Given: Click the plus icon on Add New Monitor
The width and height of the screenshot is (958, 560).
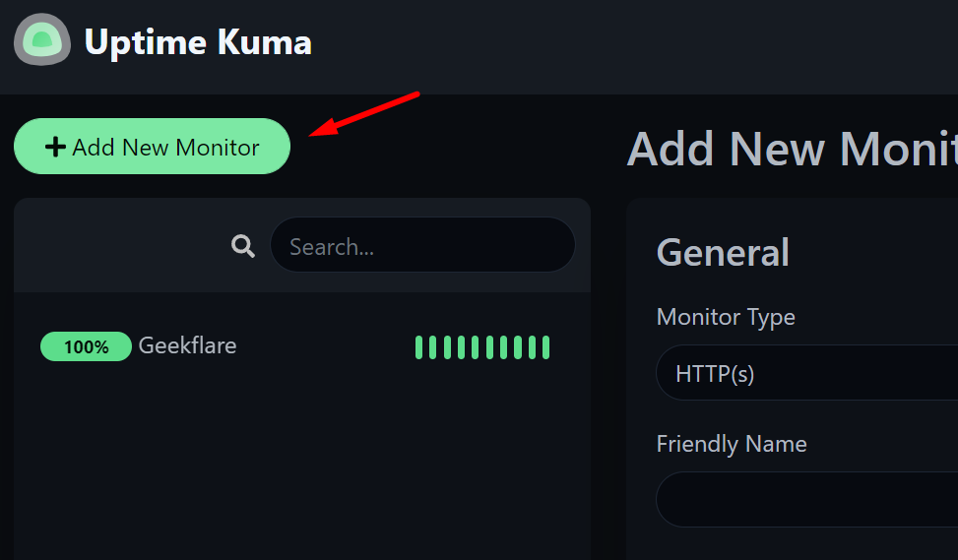Looking at the screenshot, I should tap(56, 148).
